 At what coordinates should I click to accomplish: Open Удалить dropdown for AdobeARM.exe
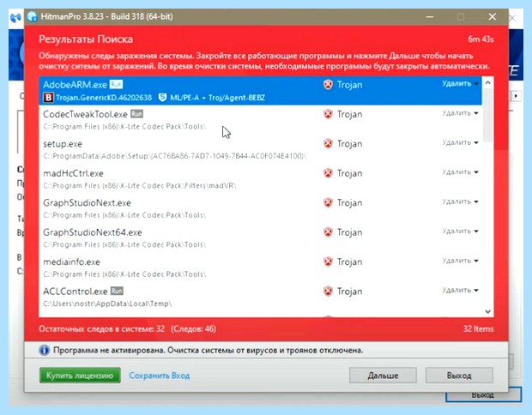tap(460, 83)
